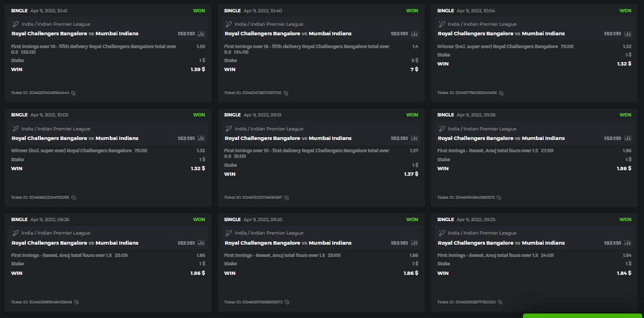Copy ticket ID of the 10:41 bet
This screenshot has width=644, height=318.
tap(73, 93)
